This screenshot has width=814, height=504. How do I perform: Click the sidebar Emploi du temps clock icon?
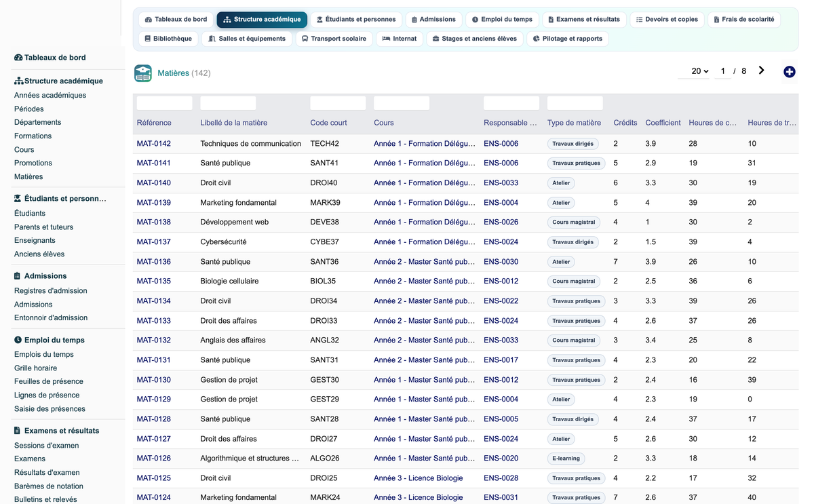click(18, 340)
